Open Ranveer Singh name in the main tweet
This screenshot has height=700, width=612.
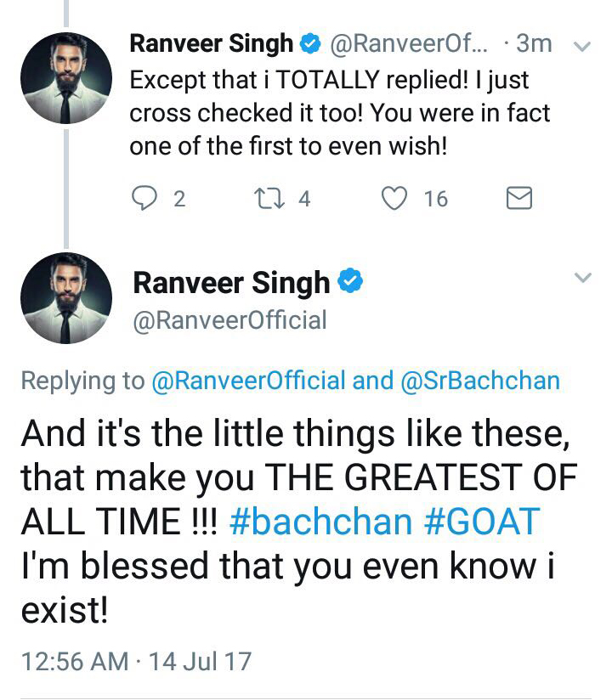pos(230,283)
